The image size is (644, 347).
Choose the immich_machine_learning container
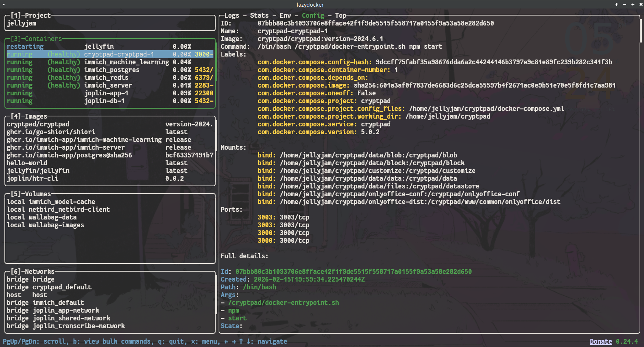click(110, 62)
